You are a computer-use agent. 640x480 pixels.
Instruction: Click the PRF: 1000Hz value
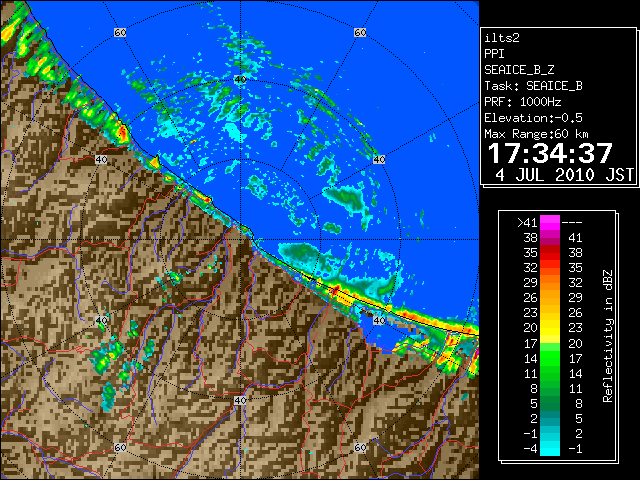coord(522,102)
